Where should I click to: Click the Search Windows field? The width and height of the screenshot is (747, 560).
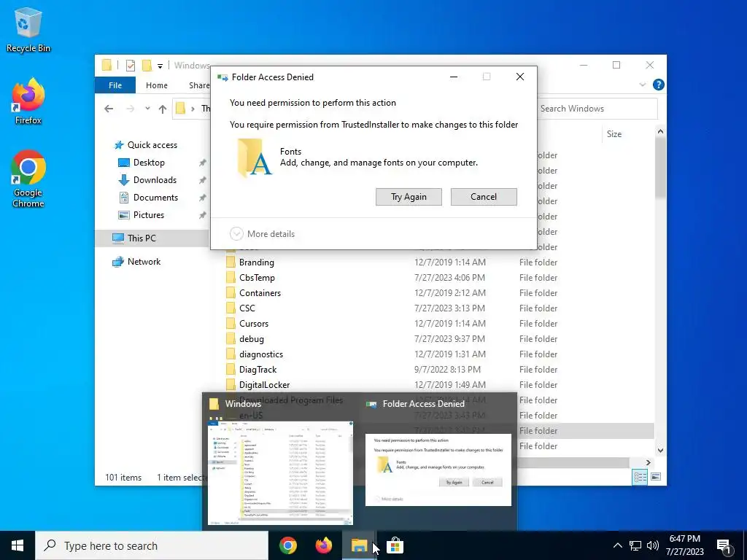pos(597,109)
